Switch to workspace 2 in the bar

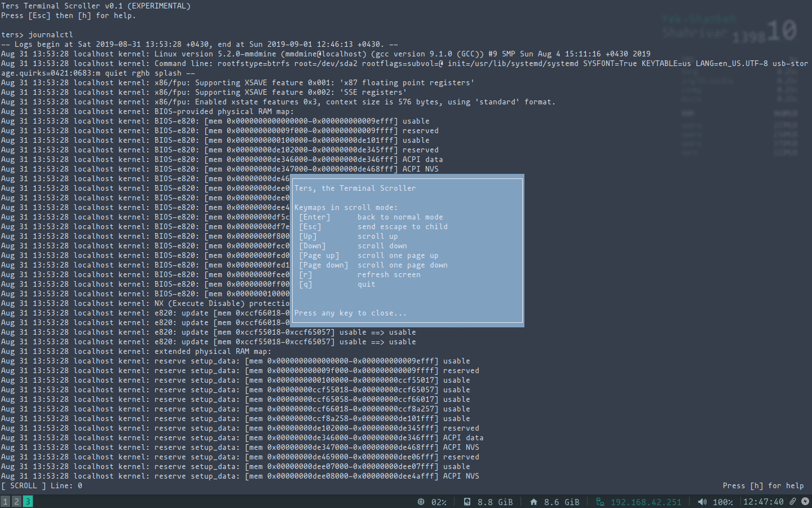[x=17, y=501]
